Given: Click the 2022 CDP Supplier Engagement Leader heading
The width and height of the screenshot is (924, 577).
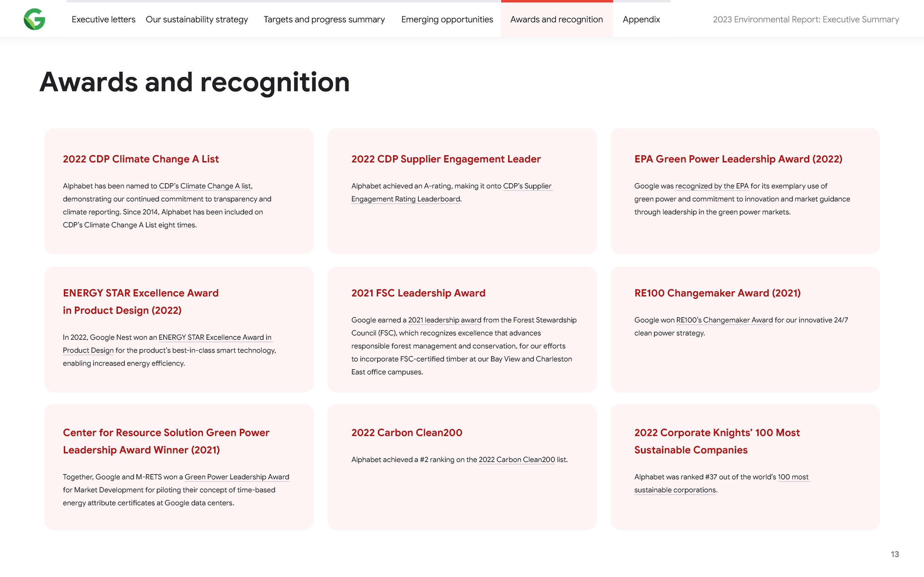Looking at the screenshot, I should [x=446, y=159].
